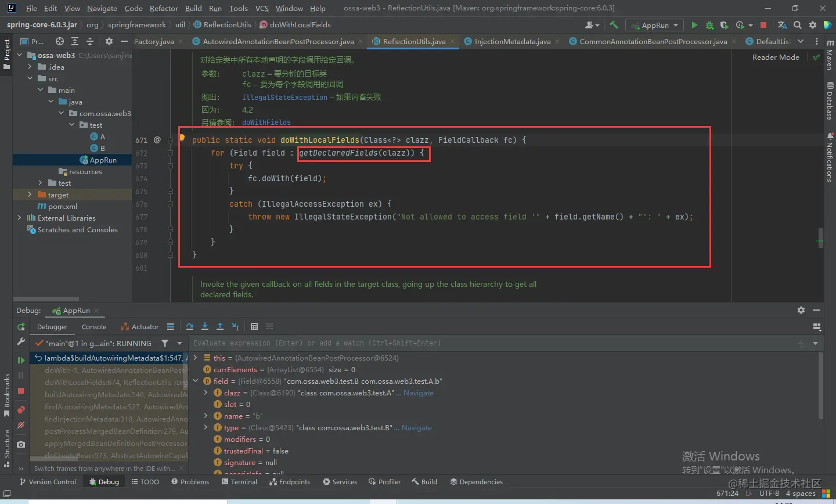Click the threads filter funnel icon
836x504 pixels.
coord(165,343)
